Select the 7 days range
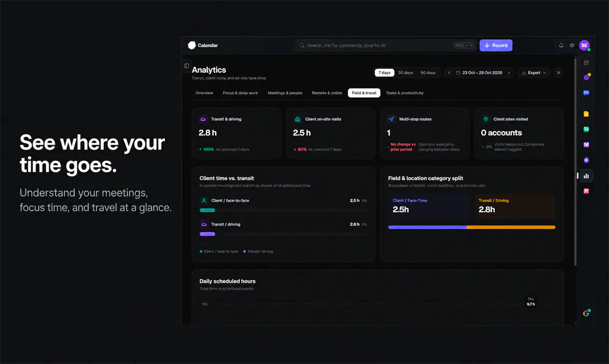Screen dimensions: 609x364 click(x=385, y=73)
